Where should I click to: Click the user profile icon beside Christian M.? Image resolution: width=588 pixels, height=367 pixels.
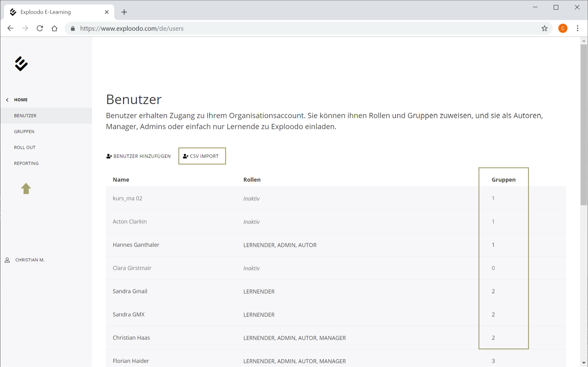tap(7, 260)
